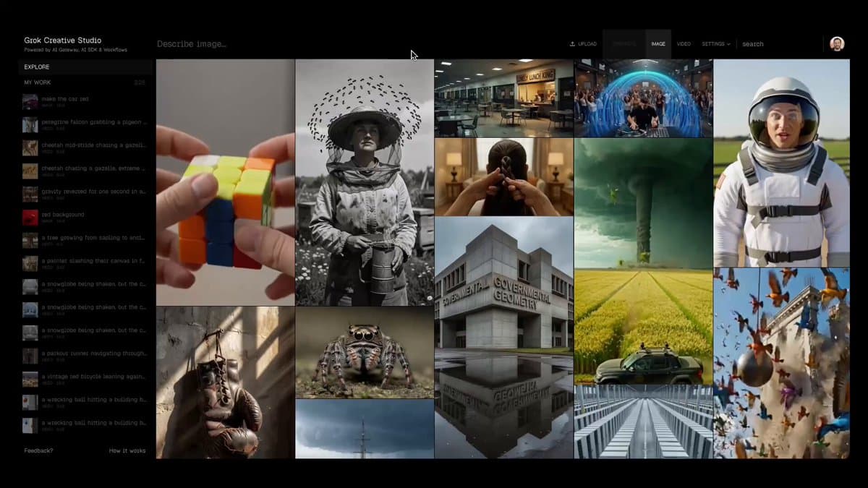Open the astronaut image in gallery
The width and height of the screenshot is (868, 488).
[x=781, y=163]
